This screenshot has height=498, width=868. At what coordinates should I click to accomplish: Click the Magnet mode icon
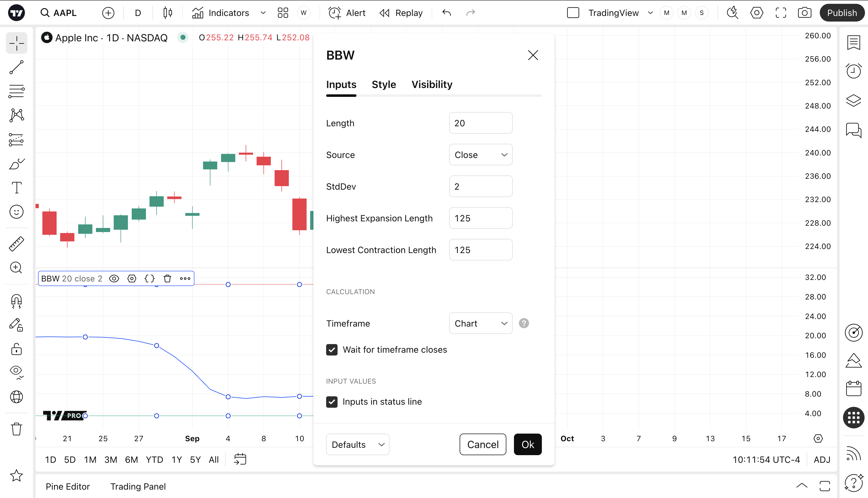tap(16, 301)
